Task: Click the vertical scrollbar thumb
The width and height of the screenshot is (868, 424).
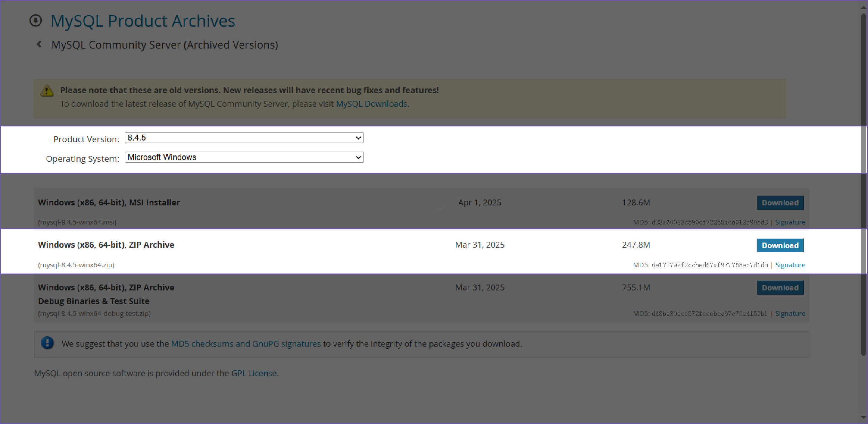Action: (863, 184)
